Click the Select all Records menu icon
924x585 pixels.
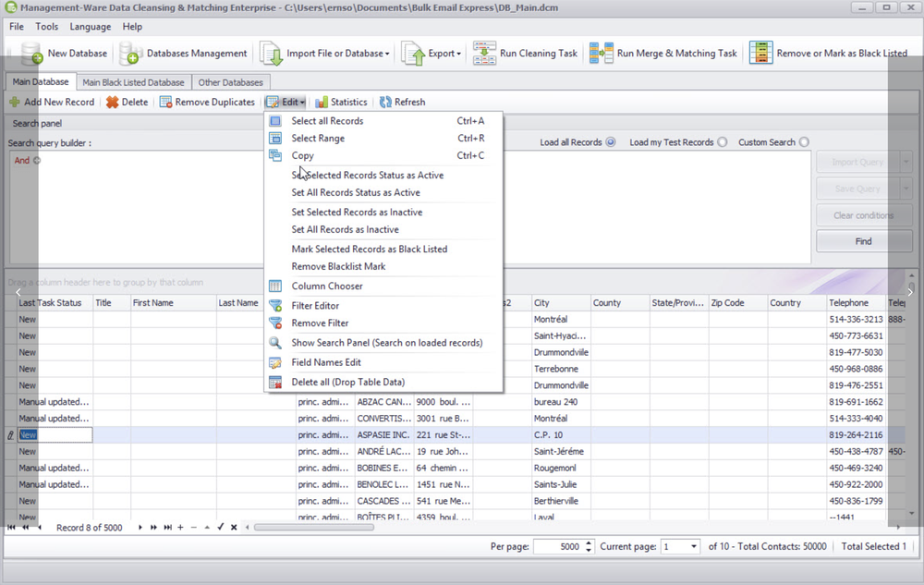point(275,121)
